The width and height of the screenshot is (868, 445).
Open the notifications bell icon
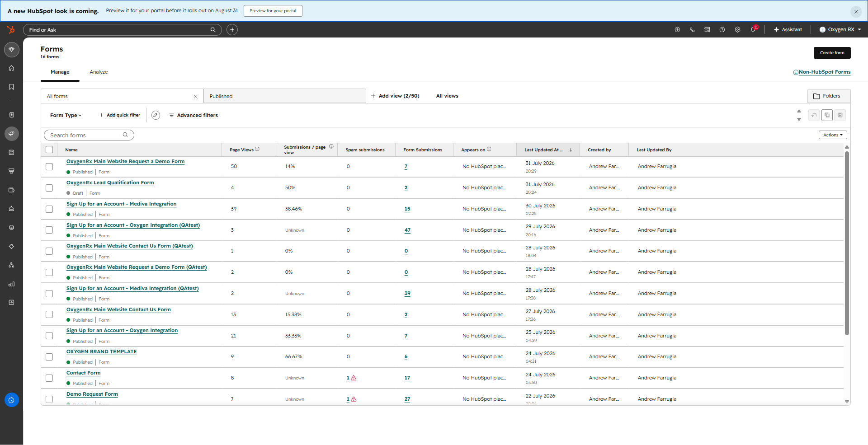click(x=753, y=30)
